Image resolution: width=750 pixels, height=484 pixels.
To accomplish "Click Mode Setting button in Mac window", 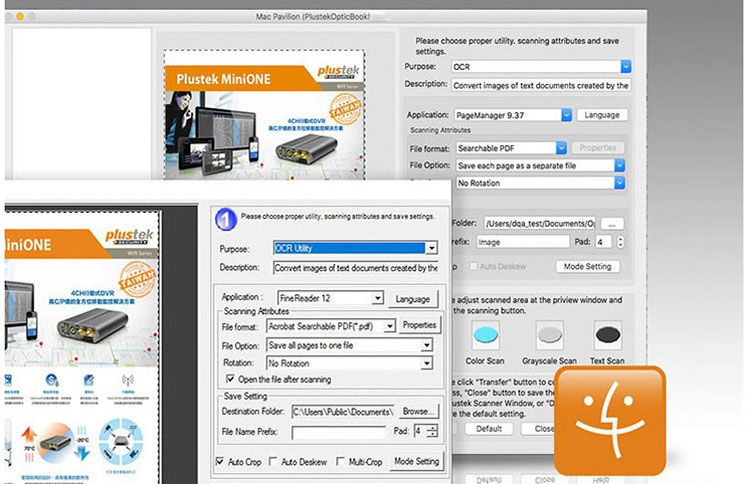I will (587, 266).
